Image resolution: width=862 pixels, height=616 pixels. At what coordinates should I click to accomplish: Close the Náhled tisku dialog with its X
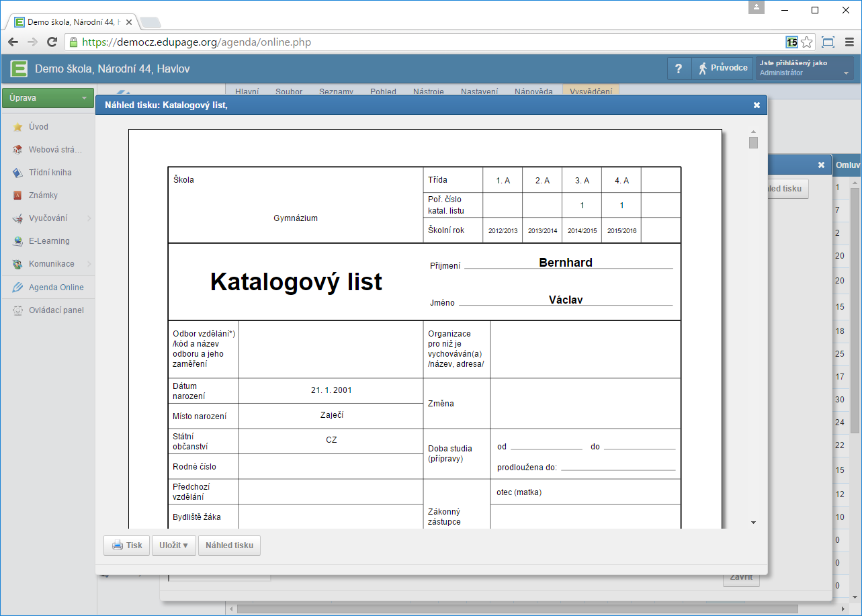[757, 105]
